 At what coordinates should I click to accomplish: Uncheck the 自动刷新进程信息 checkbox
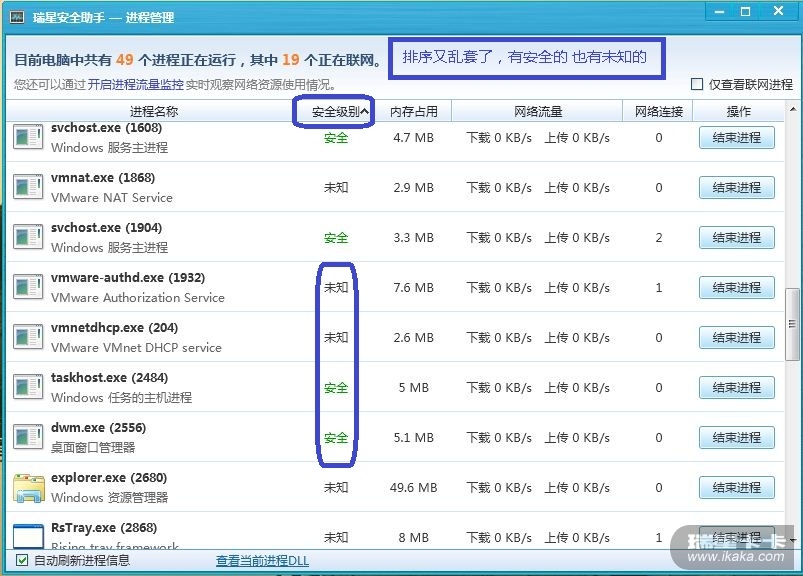[x=22, y=560]
